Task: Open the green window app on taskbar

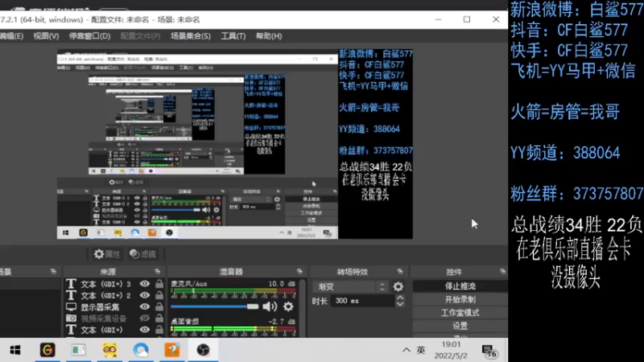Action: [x=78, y=350]
